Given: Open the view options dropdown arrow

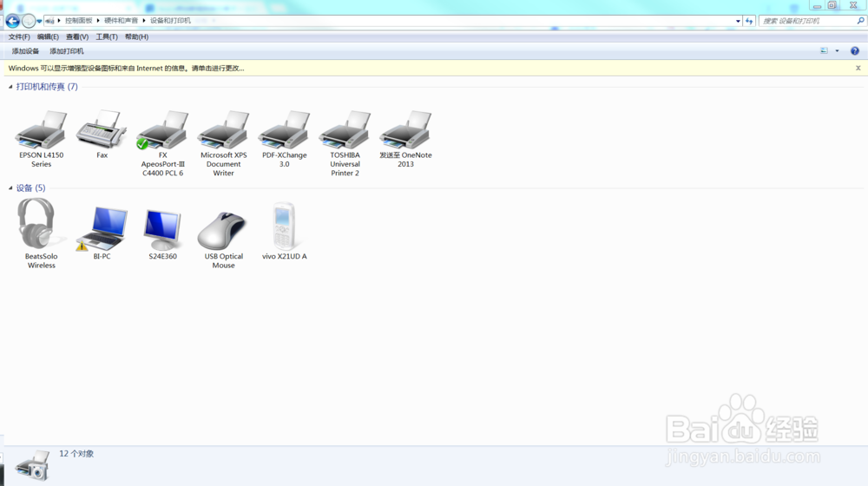Looking at the screenshot, I should 837,51.
